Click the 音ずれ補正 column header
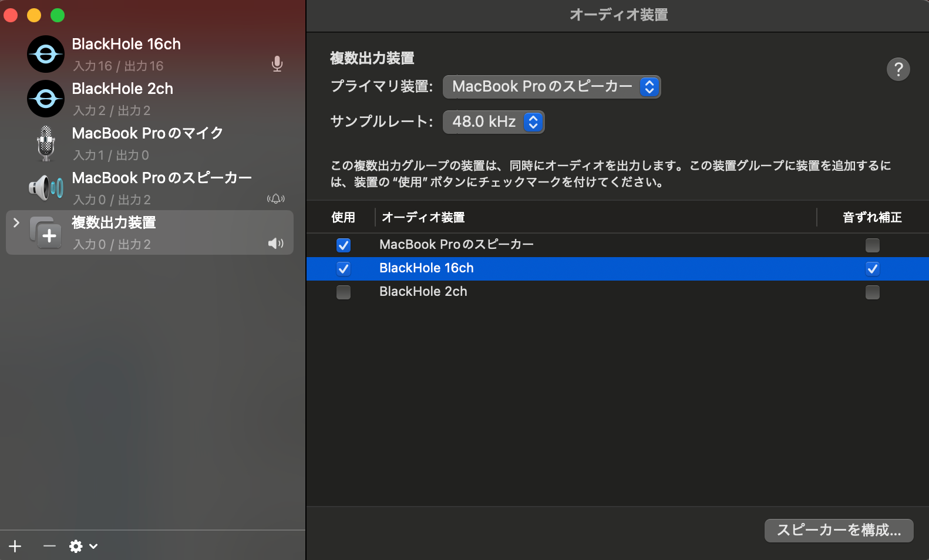 (x=872, y=217)
